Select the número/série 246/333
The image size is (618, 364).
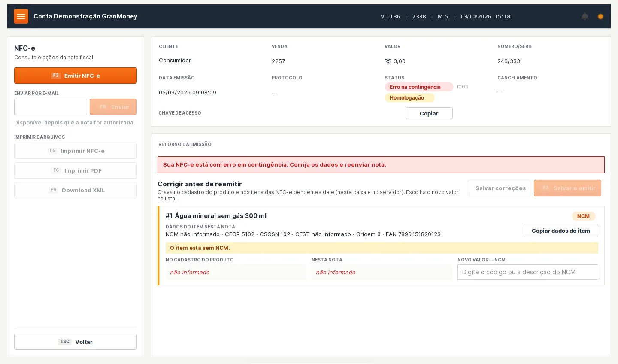(x=509, y=61)
